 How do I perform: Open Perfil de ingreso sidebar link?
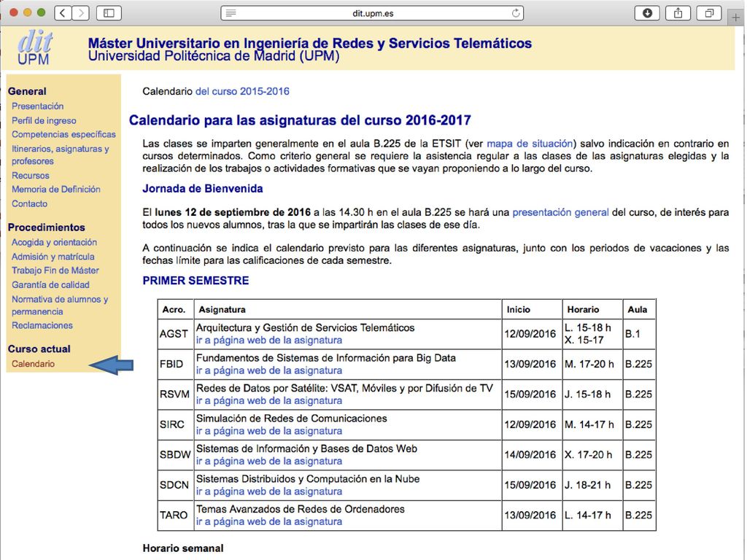[44, 120]
